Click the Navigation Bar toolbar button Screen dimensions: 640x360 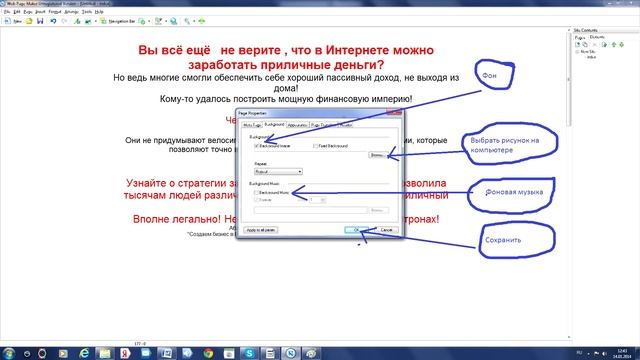point(118,21)
